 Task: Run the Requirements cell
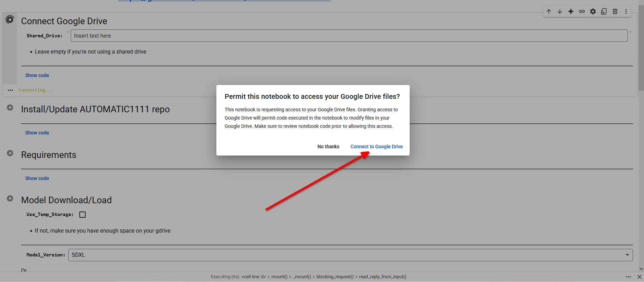10,153
